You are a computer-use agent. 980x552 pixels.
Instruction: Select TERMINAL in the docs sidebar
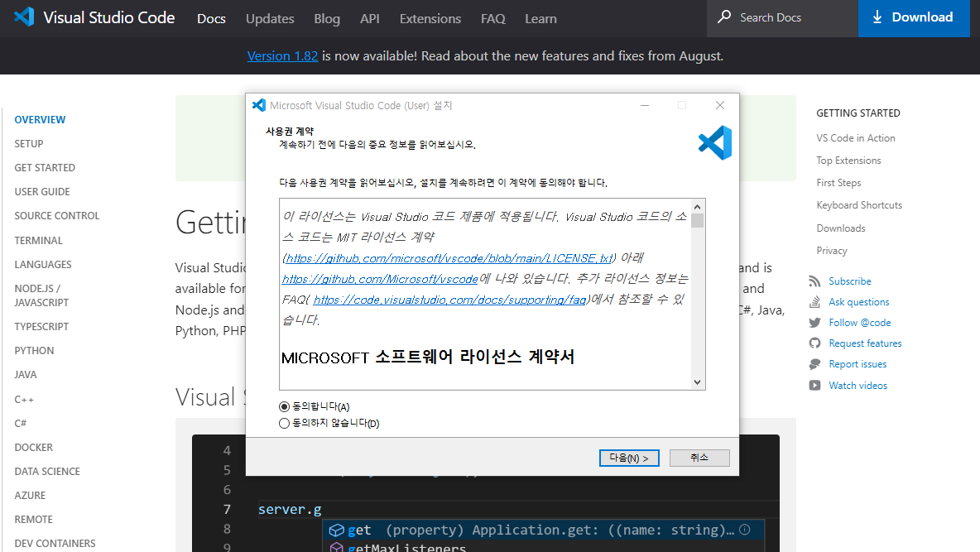click(39, 240)
